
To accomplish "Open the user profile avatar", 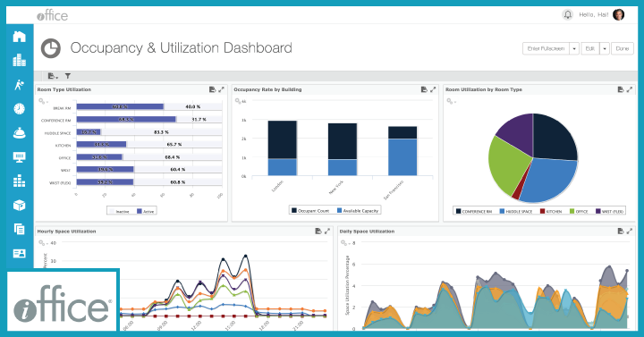I will (x=619, y=15).
